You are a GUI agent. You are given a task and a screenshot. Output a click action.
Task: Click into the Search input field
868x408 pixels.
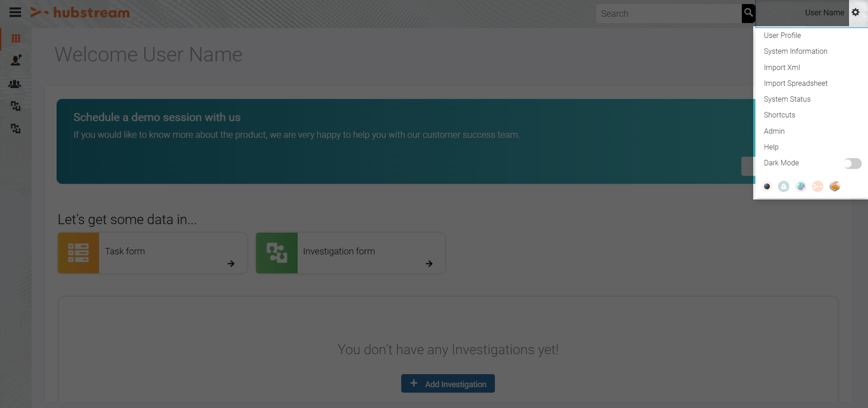click(x=669, y=14)
